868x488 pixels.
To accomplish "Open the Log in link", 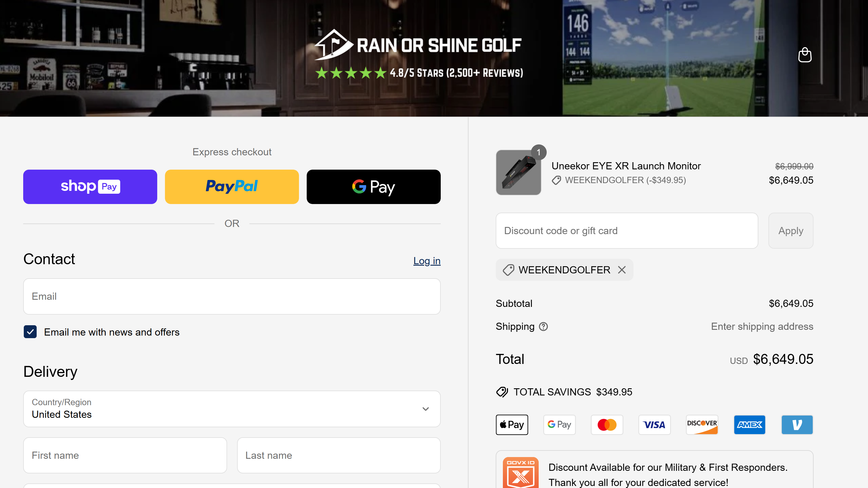I will pyautogui.click(x=427, y=261).
